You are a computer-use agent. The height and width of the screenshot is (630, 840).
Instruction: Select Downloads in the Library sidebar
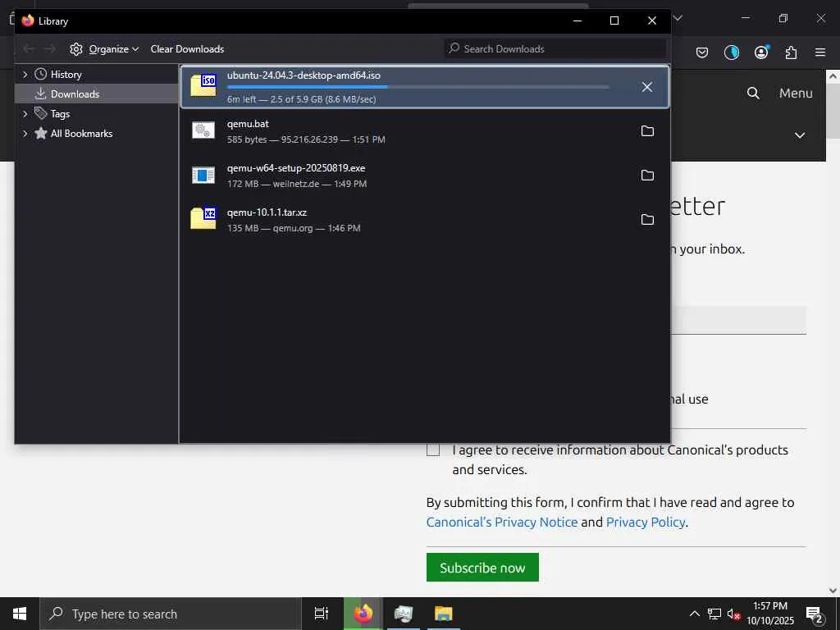coord(97,94)
